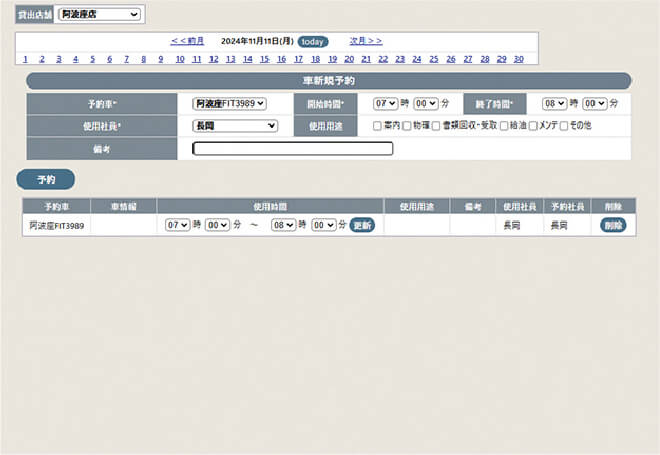Click the 更新 update button in the row
This screenshot has width=660, height=455.
click(x=362, y=225)
